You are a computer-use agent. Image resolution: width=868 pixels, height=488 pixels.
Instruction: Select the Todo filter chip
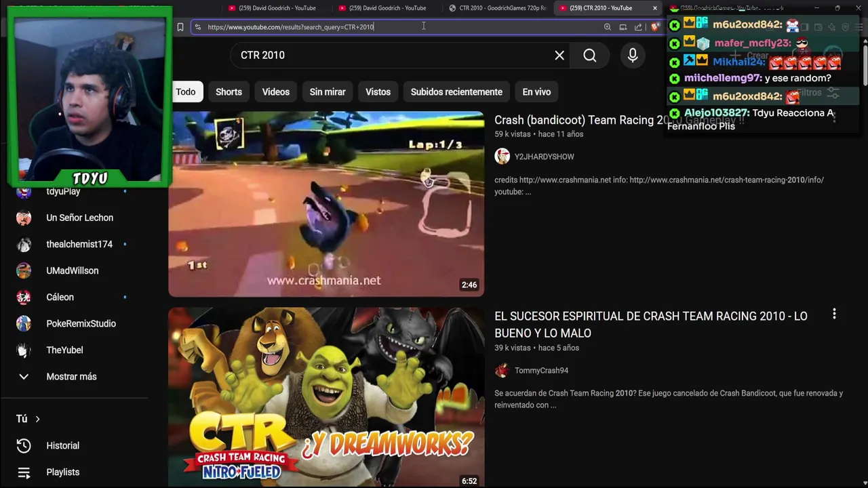(185, 91)
